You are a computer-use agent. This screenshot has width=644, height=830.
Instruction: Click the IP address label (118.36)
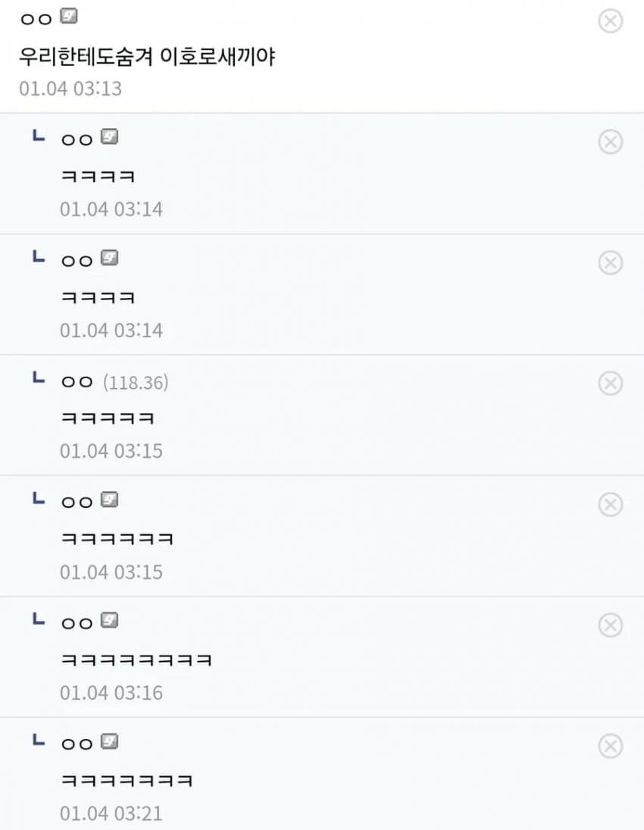[x=135, y=383]
